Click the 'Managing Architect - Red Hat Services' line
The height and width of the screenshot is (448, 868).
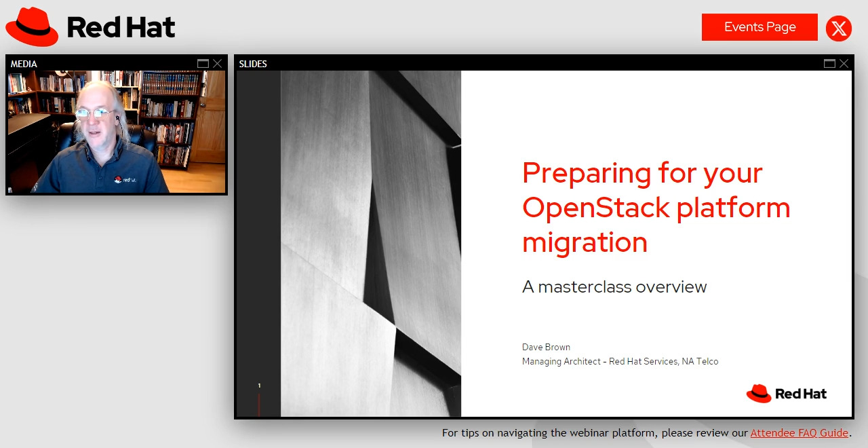coord(620,362)
